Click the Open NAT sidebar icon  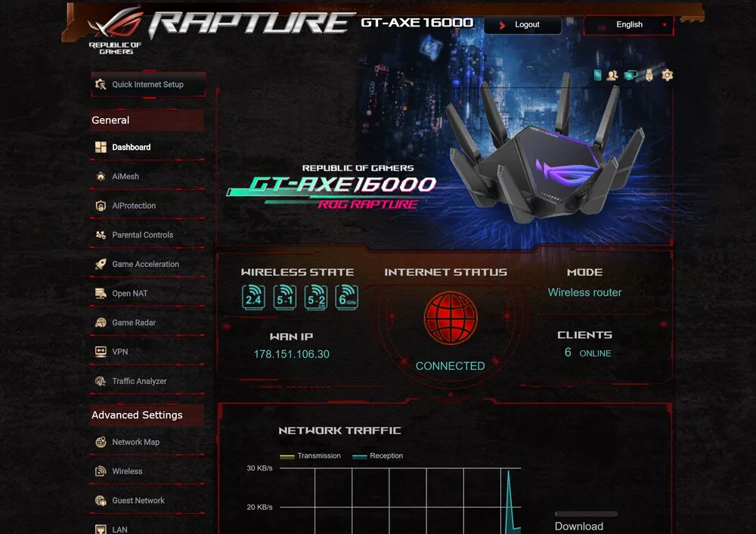coord(101,293)
